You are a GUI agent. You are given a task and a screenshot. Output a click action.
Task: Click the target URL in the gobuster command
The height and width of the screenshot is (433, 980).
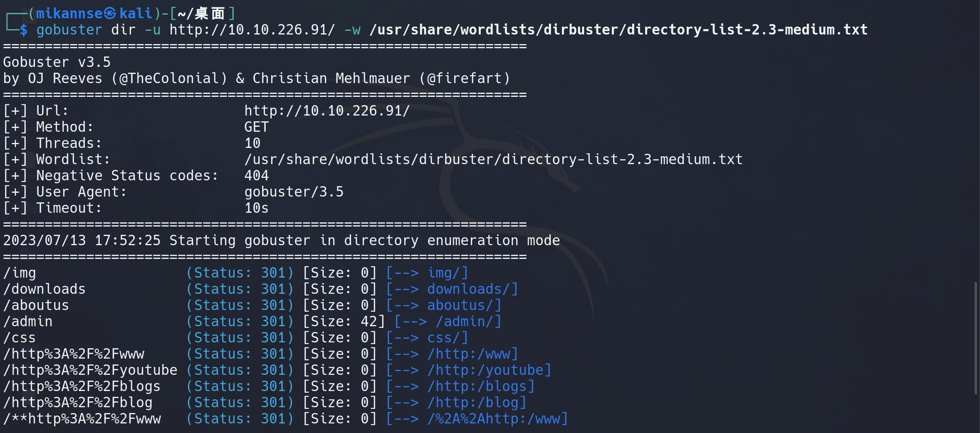click(x=252, y=30)
